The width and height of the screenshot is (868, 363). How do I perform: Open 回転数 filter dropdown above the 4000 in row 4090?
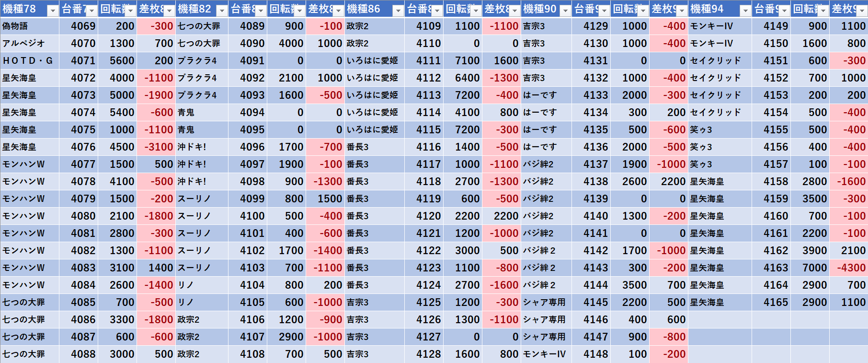tap(299, 10)
